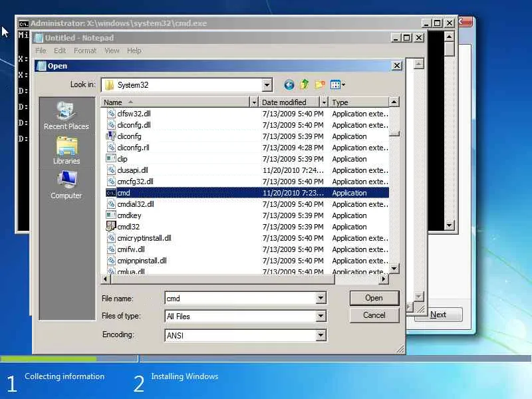Viewport: 532px width, 399px height.
Task: Click file list scroll up arrow
Action: 394,102
